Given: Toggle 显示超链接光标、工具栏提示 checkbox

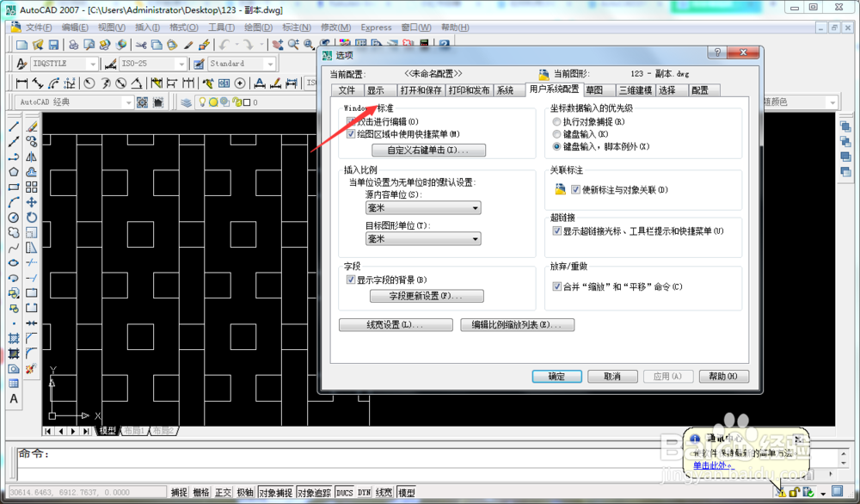Looking at the screenshot, I should (x=556, y=231).
